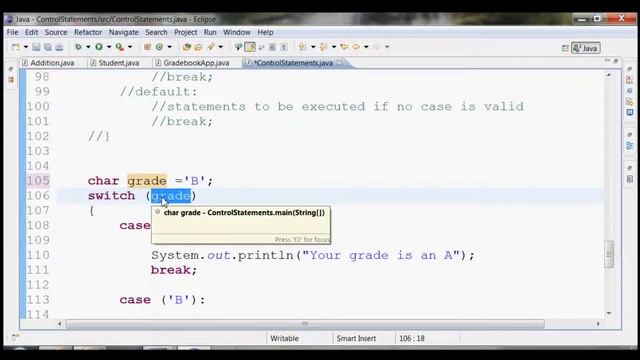Click the vertical scrollbar thumb
Screen dimensions: 640x360
609,254
